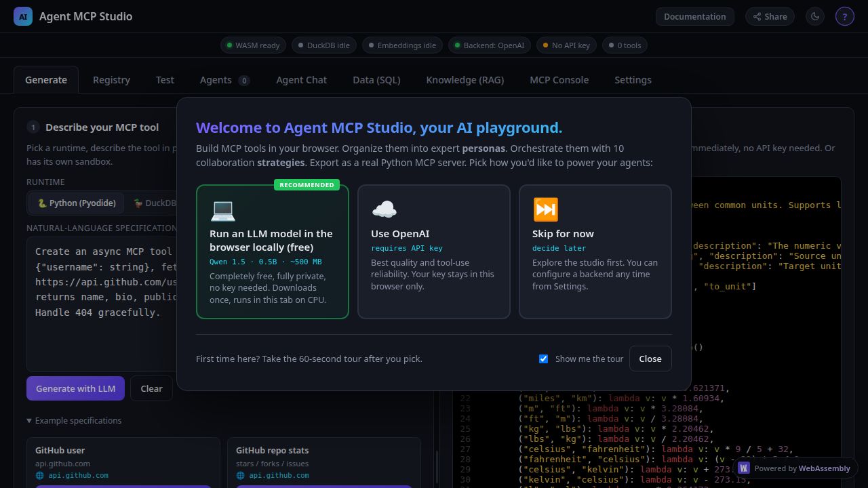Close the welcome dialog
Viewport: 868px width, 488px height.
[650, 359]
